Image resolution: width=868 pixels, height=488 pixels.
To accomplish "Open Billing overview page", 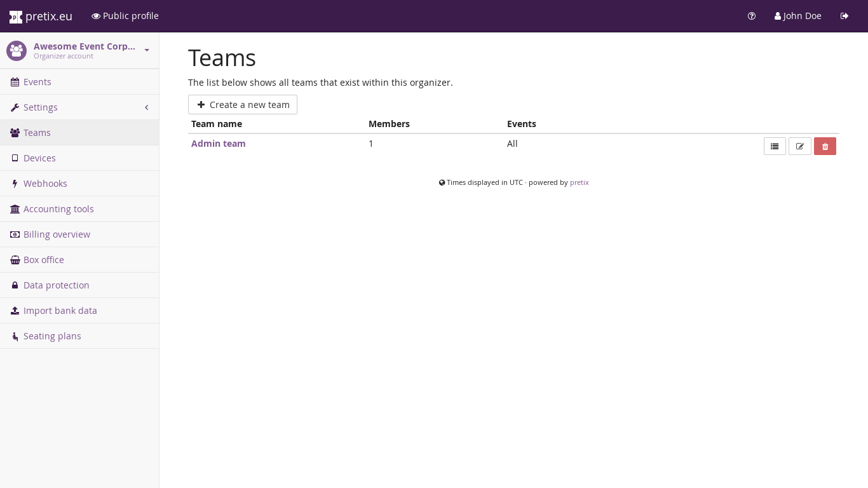I will point(57,234).
